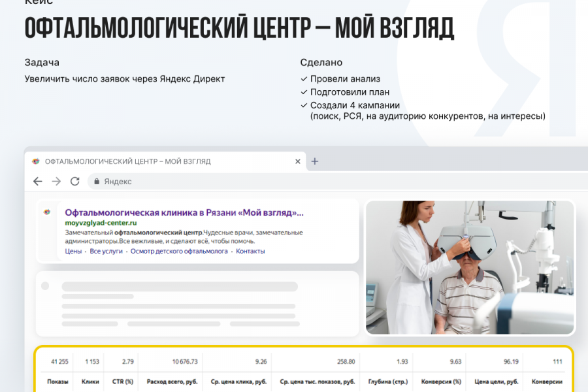Image resolution: width=588 pixels, height=392 pixels.
Task: Open the Контакты quick link
Action: (x=250, y=252)
